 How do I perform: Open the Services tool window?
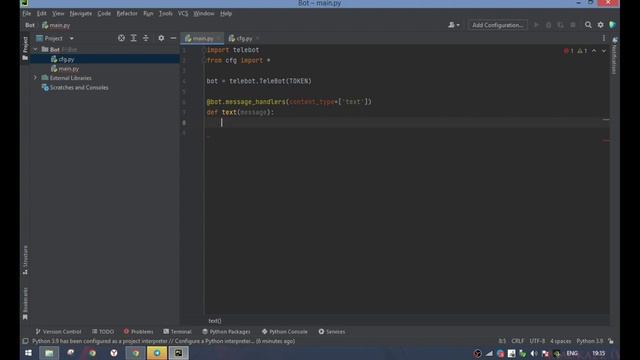click(x=331, y=332)
